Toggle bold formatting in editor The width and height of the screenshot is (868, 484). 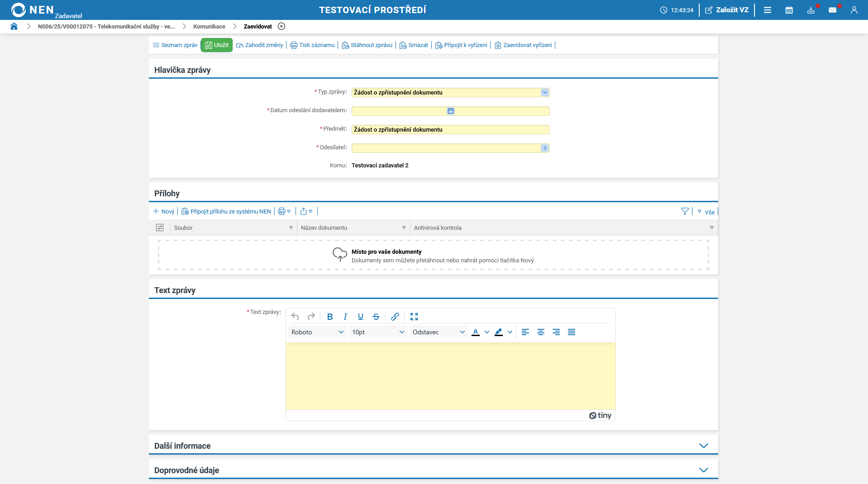point(329,317)
